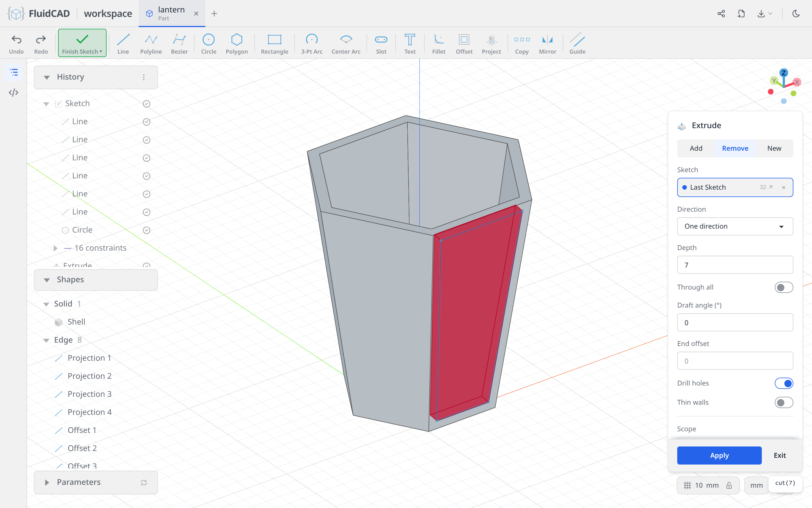812x508 pixels.
Task: Select the 3-Pt Arc tool
Action: coord(312,43)
